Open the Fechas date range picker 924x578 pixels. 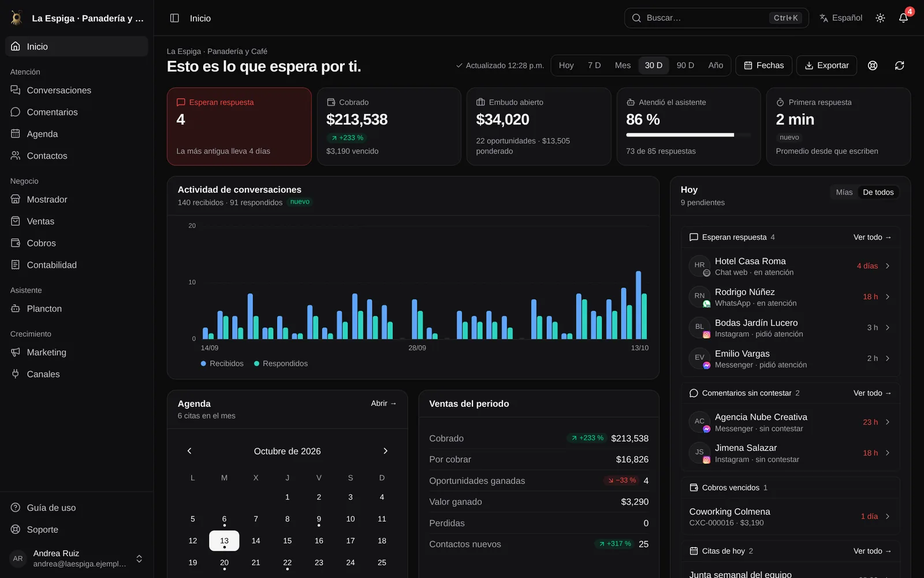tap(764, 65)
